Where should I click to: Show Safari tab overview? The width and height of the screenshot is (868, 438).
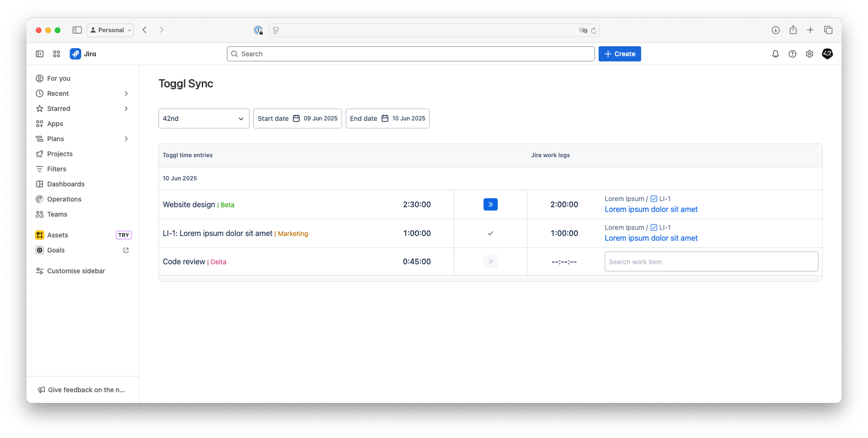pyautogui.click(x=828, y=30)
